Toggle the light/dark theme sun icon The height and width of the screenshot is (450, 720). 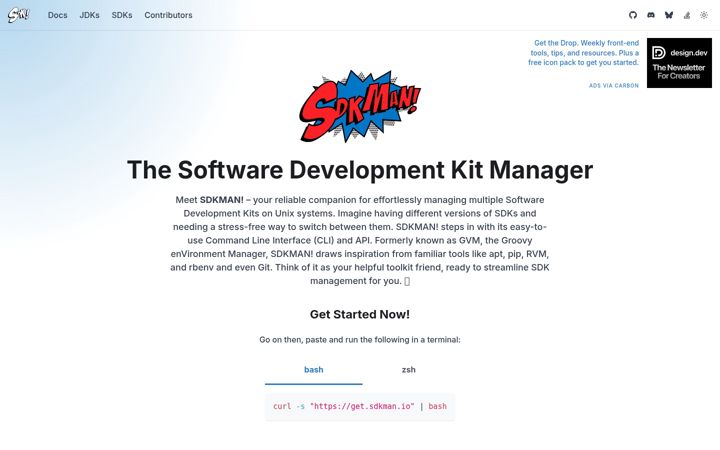point(704,15)
